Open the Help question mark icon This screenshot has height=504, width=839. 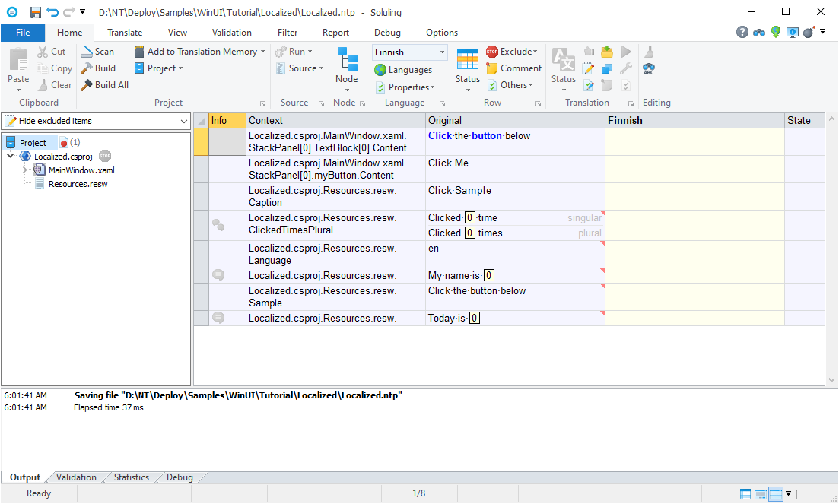(x=742, y=32)
